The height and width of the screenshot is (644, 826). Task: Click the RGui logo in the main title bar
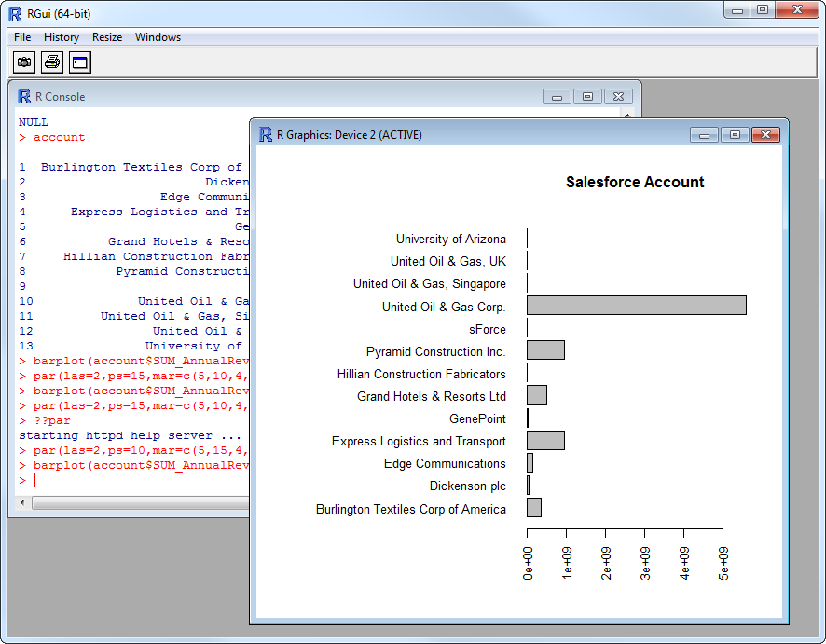tap(15, 13)
